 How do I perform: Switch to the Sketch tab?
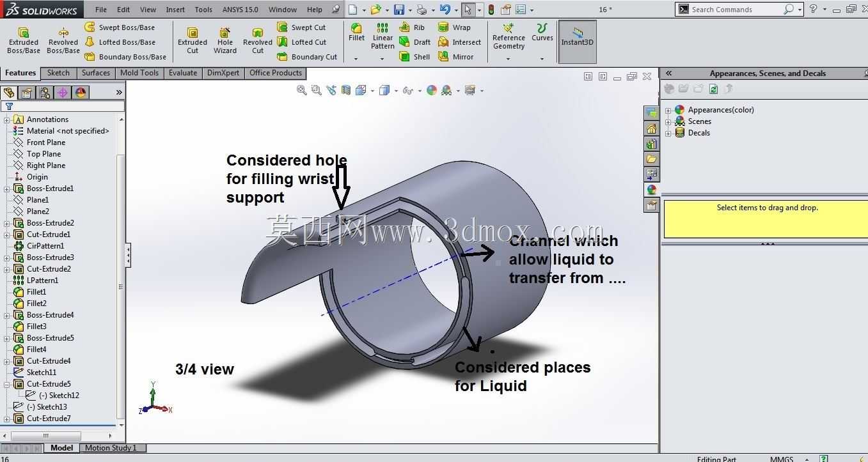[58, 73]
